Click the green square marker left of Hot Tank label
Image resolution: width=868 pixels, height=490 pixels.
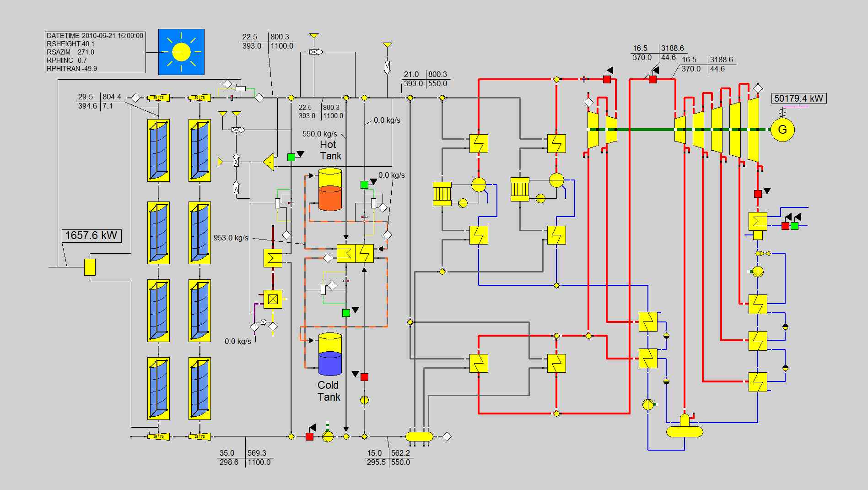[291, 157]
